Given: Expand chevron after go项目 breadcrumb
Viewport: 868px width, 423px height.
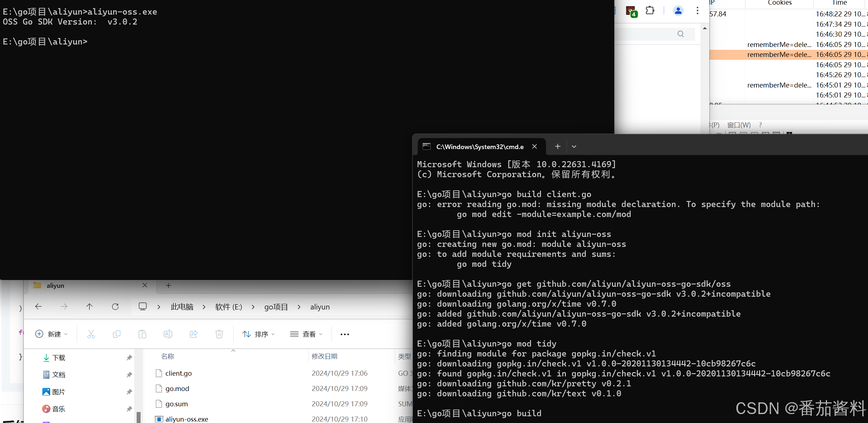Looking at the screenshot, I should (x=299, y=307).
